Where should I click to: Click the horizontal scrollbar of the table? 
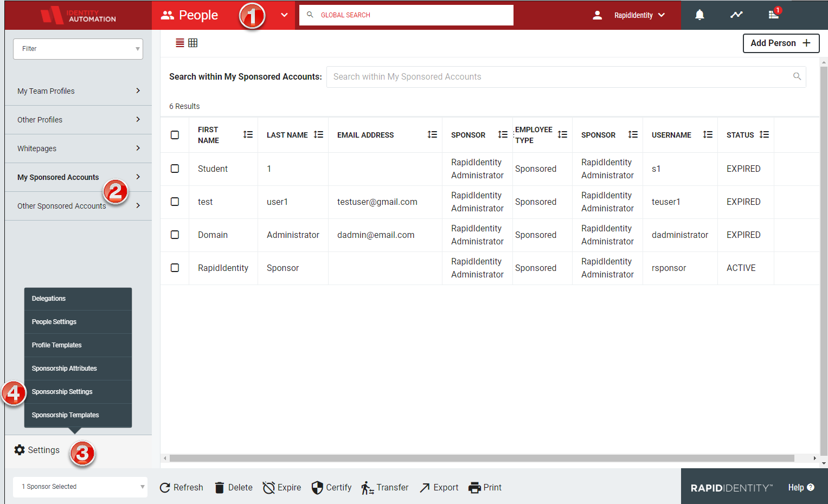click(482, 458)
